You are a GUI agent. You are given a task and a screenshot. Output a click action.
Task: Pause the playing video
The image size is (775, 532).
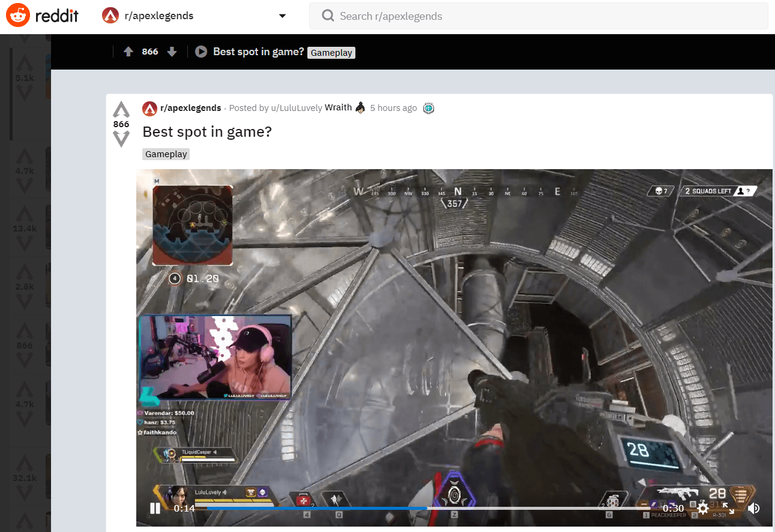pyautogui.click(x=155, y=509)
